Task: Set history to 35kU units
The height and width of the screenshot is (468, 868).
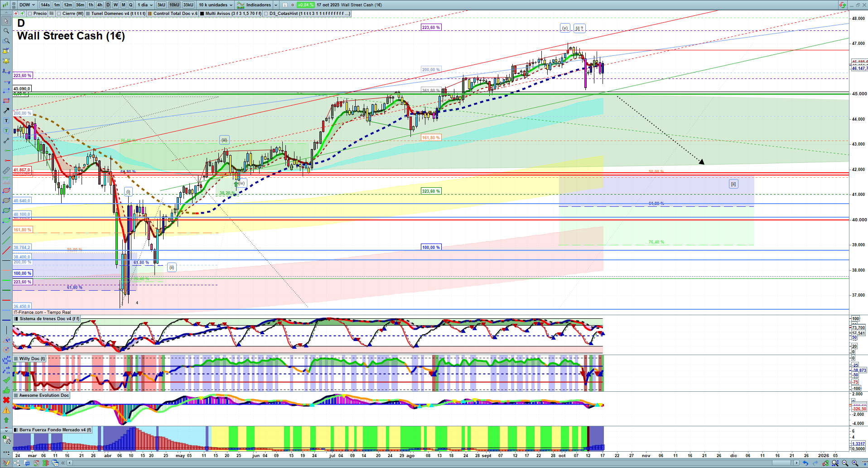Action: tap(188, 5)
